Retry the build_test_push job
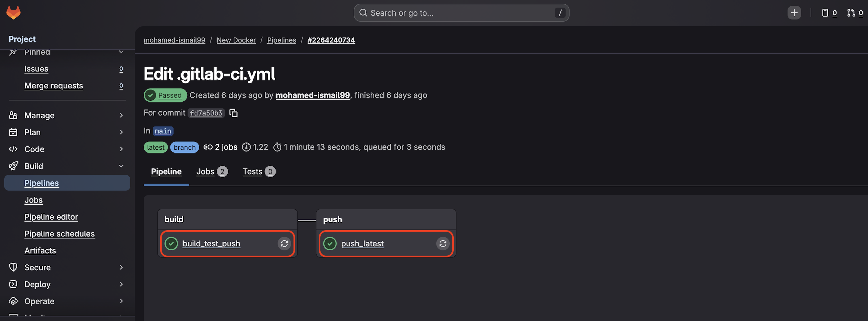Screen dimensions: 868x321 click(x=284, y=243)
